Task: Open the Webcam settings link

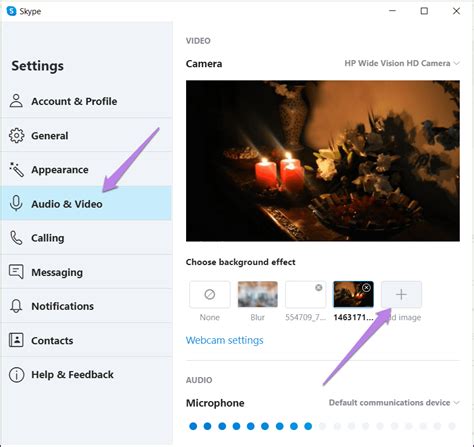Action: pyautogui.click(x=225, y=340)
